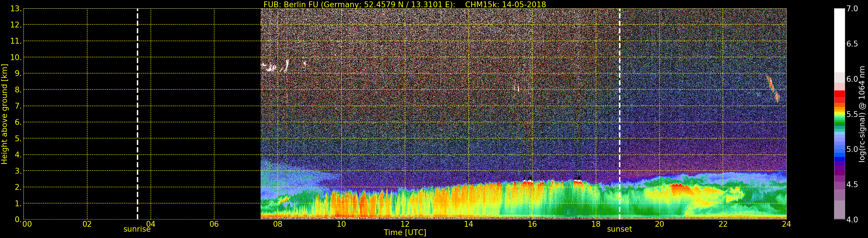Image resolution: width=868 pixels, height=238 pixels.
Task: Click the '22' time axis tick label
Action: coord(723,224)
